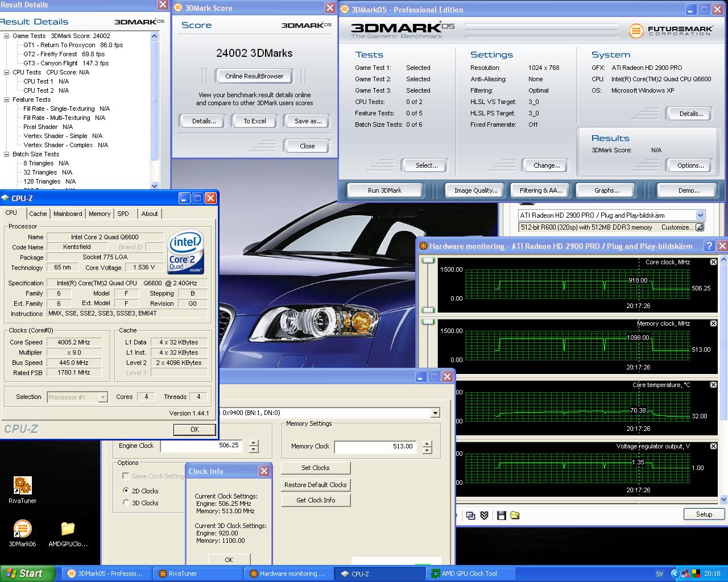This screenshot has width=728, height=582.
Task: Click the Memory Clock input field
Action: click(376, 447)
